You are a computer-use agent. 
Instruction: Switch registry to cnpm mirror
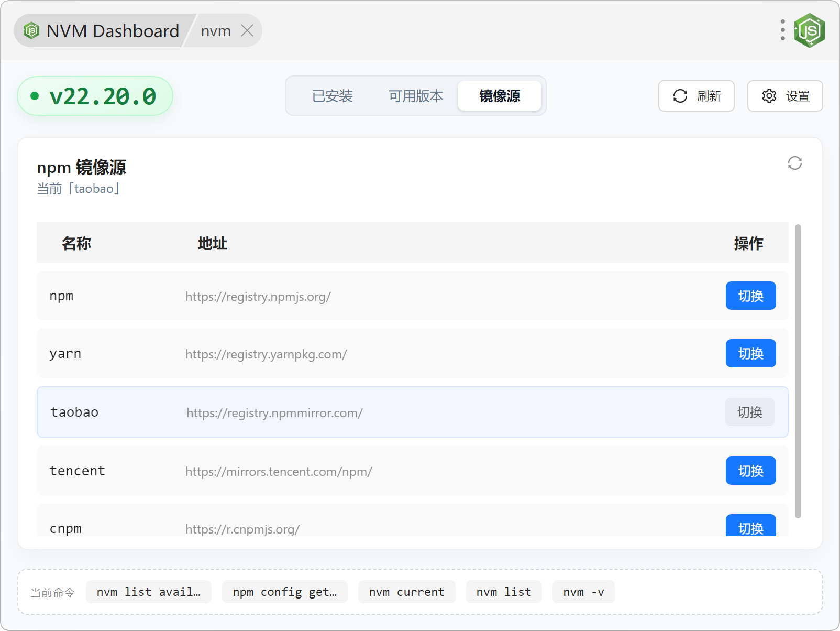(x=750, y=526)
